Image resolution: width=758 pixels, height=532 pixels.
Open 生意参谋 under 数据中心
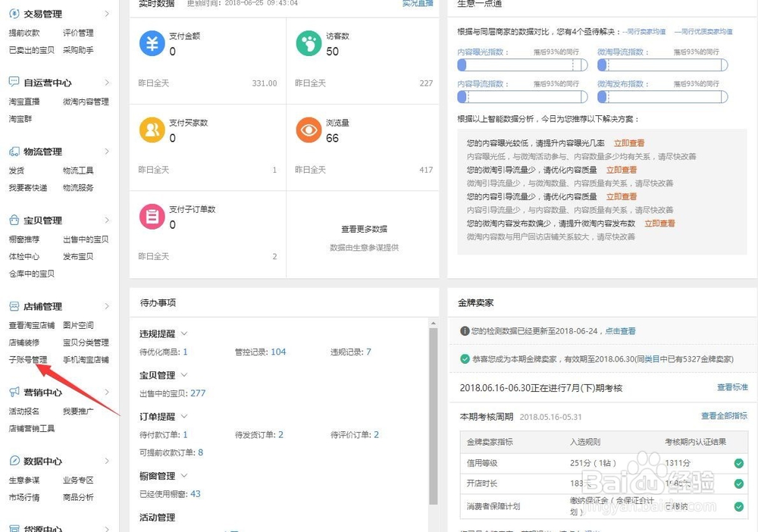(x=24, y=480)
